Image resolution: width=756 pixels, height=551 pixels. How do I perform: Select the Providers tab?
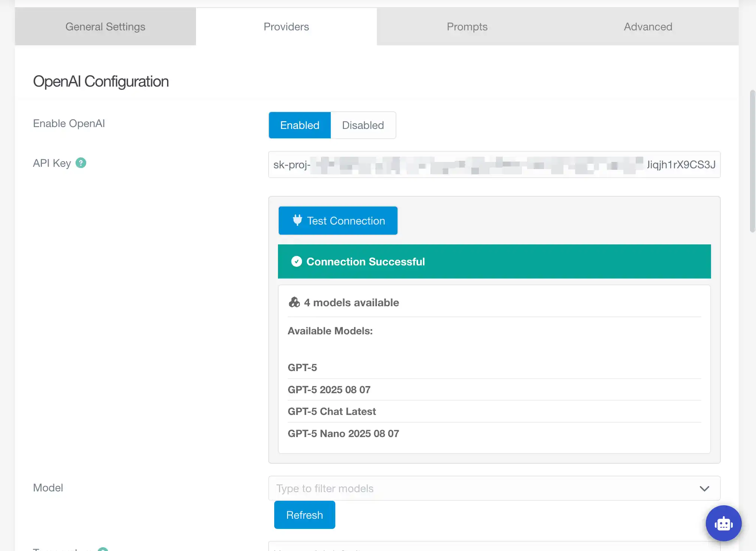(286, 27)
